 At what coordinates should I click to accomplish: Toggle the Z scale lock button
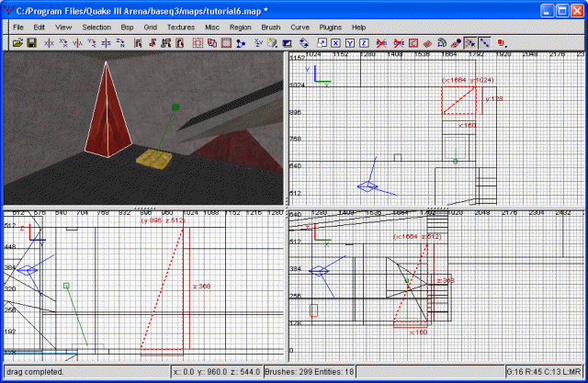pyautogui.click(x=364, y=43)
